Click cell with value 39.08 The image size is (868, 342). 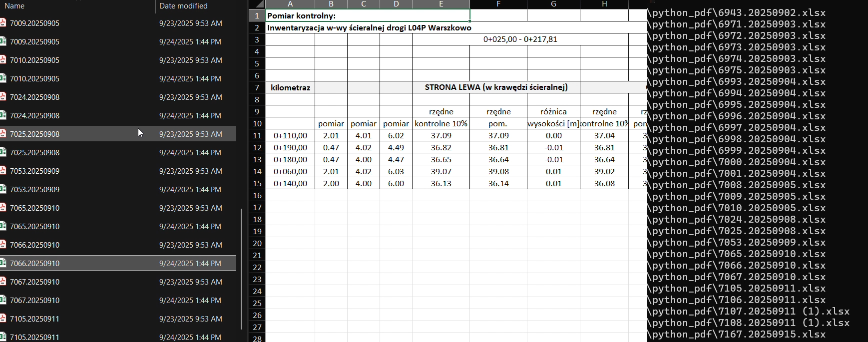[498, 171]
